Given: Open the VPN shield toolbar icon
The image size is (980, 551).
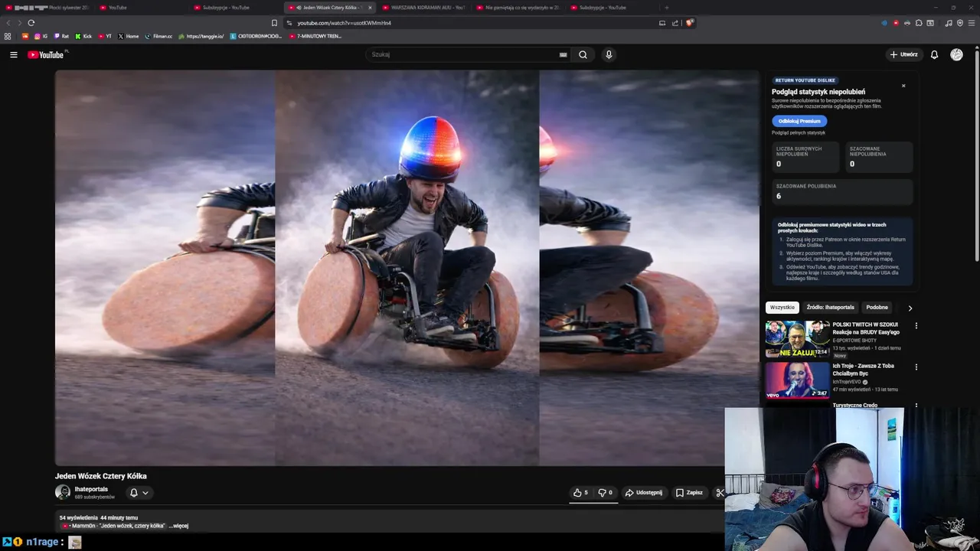Looking at the screenshot, I should [959, 23].
